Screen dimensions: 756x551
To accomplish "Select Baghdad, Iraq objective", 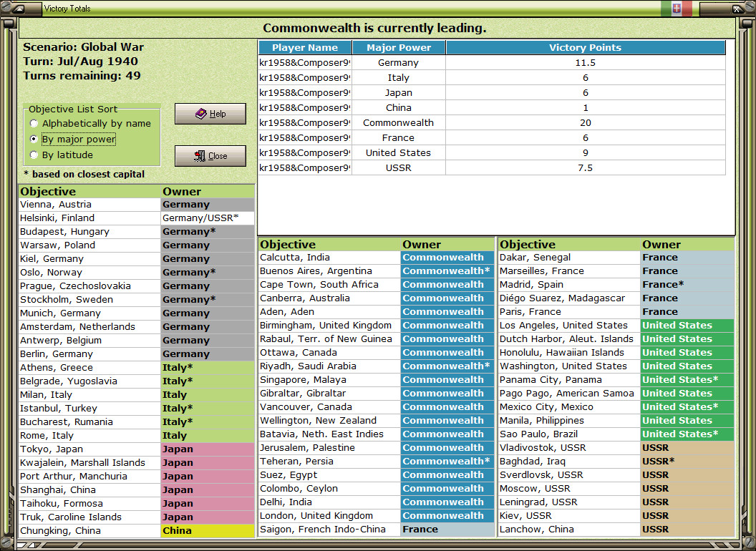I will tap(569, 461).
